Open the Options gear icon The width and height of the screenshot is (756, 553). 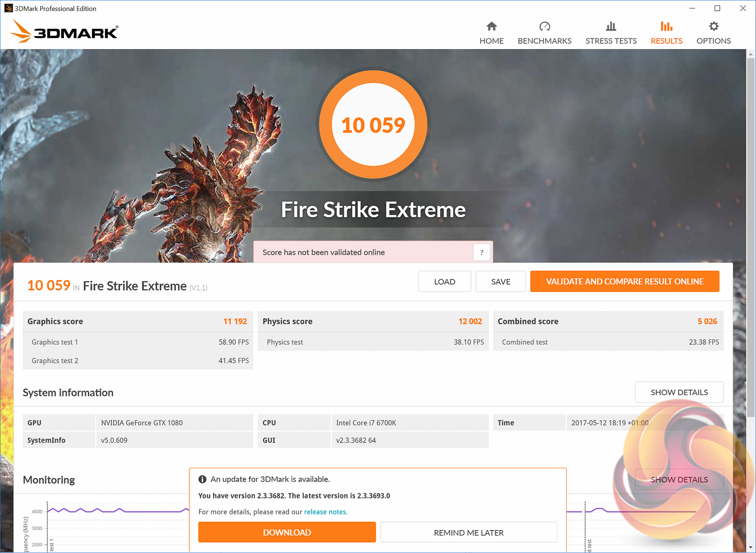click(714, 27)
